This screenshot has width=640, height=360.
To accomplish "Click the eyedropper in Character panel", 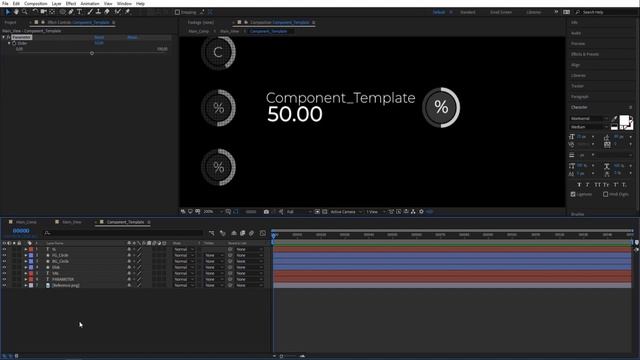I will click(x=615, y=119).
